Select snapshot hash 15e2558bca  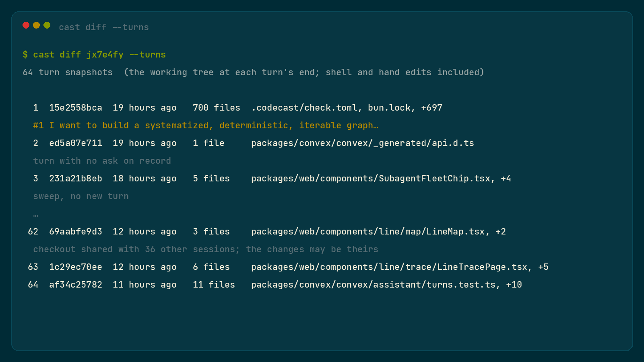pyautogui.click(x=76, y=108)
